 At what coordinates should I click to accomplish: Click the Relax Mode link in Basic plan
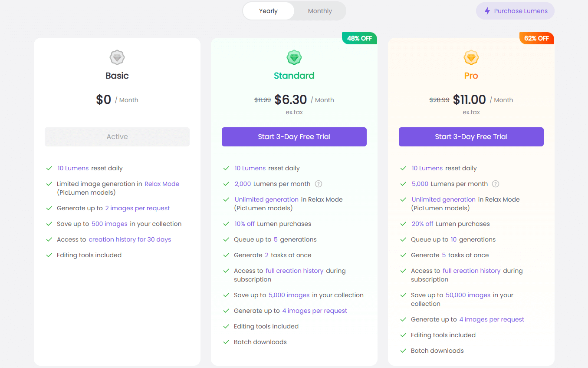point(162,184)
